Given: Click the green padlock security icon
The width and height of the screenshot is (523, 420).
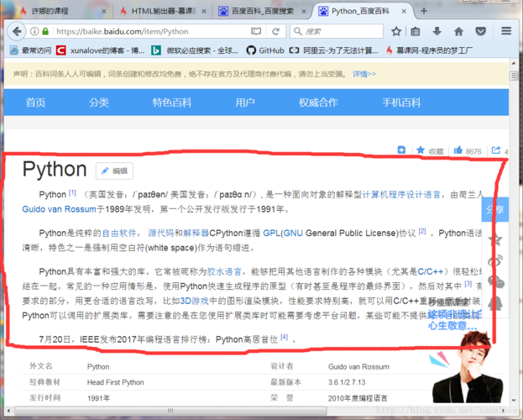Looking at the screenshot, I should (45, 31).
